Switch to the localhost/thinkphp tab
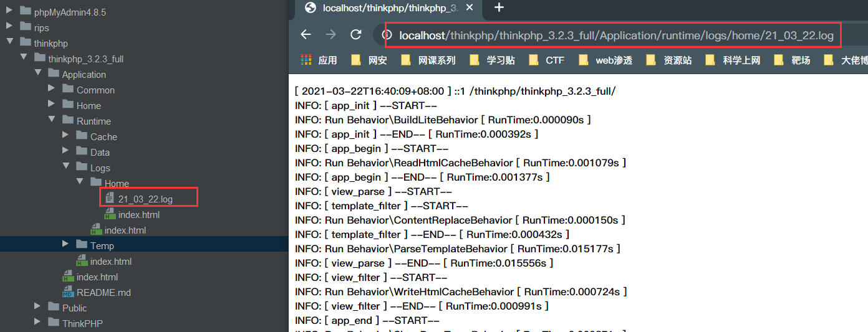Screen dimensions: 868x332 coord(387,8)
